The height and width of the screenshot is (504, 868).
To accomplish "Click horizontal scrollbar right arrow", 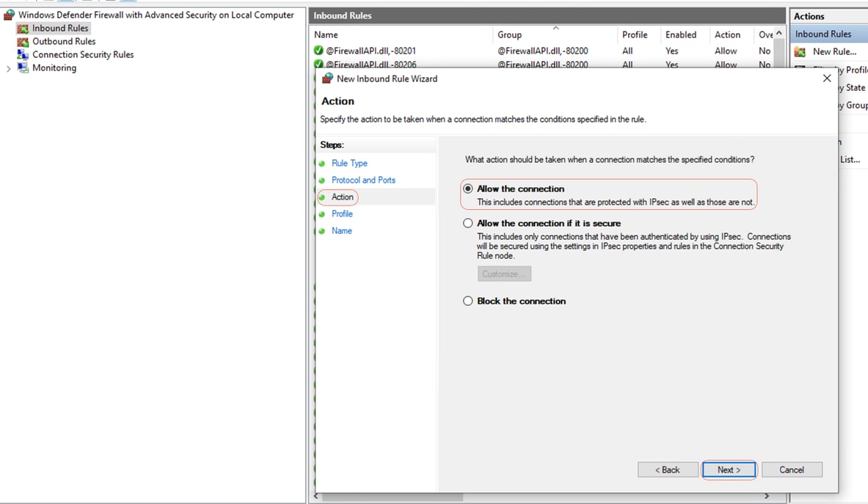I will (767, 496).
